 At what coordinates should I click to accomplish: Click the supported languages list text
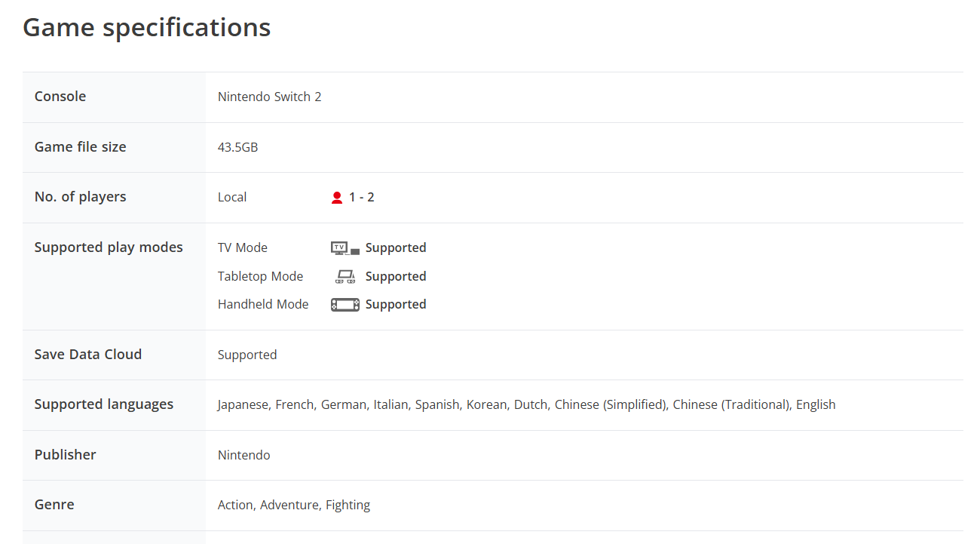coord(527,405)
